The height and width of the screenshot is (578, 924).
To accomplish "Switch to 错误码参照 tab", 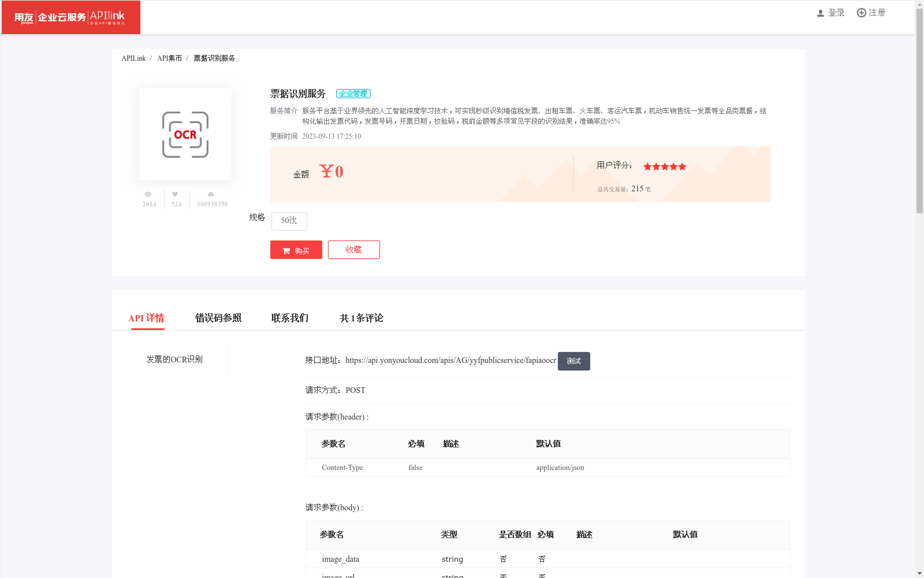I will [218, 318].
